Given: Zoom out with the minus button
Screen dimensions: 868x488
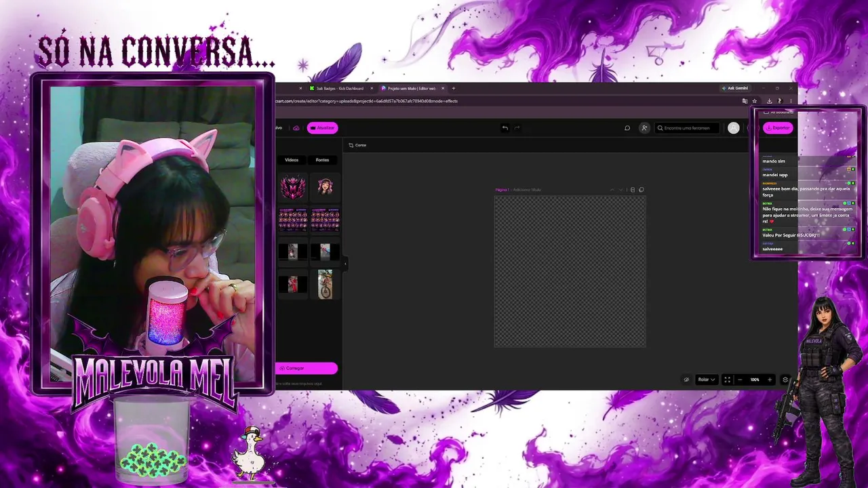Looking at the screenshot, I should pyautogui.click(x=740, y=380).
